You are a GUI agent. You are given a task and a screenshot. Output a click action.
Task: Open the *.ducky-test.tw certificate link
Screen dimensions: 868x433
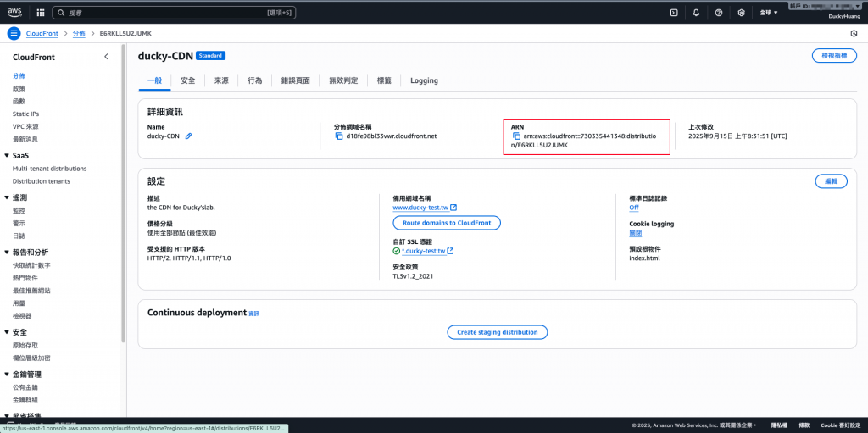424,251
